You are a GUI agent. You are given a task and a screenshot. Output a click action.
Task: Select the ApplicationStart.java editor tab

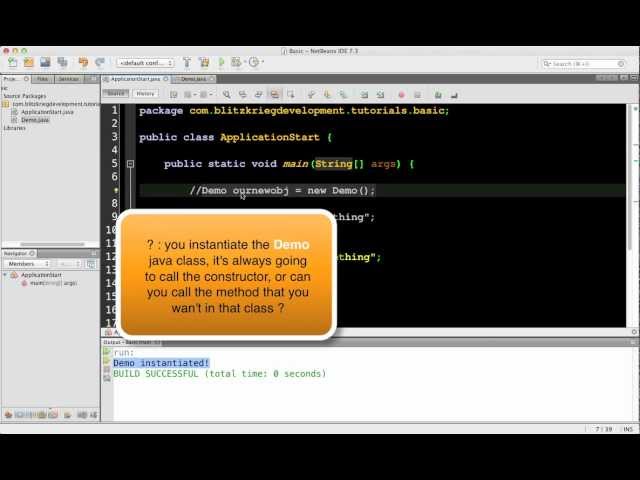pos(135,79)
